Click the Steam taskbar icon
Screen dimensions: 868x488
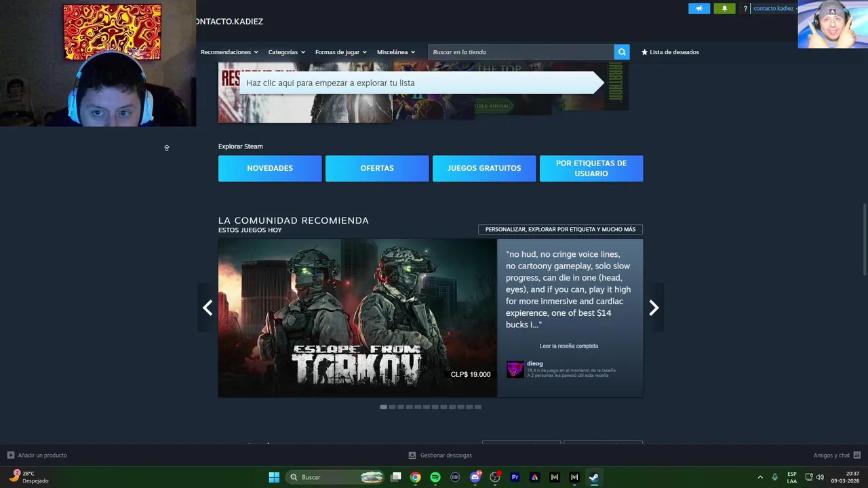coord(593,477)
